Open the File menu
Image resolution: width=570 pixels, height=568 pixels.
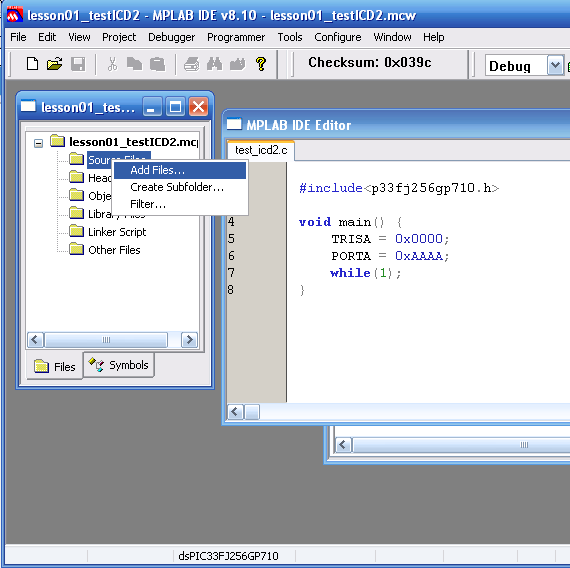click(18, 37)
